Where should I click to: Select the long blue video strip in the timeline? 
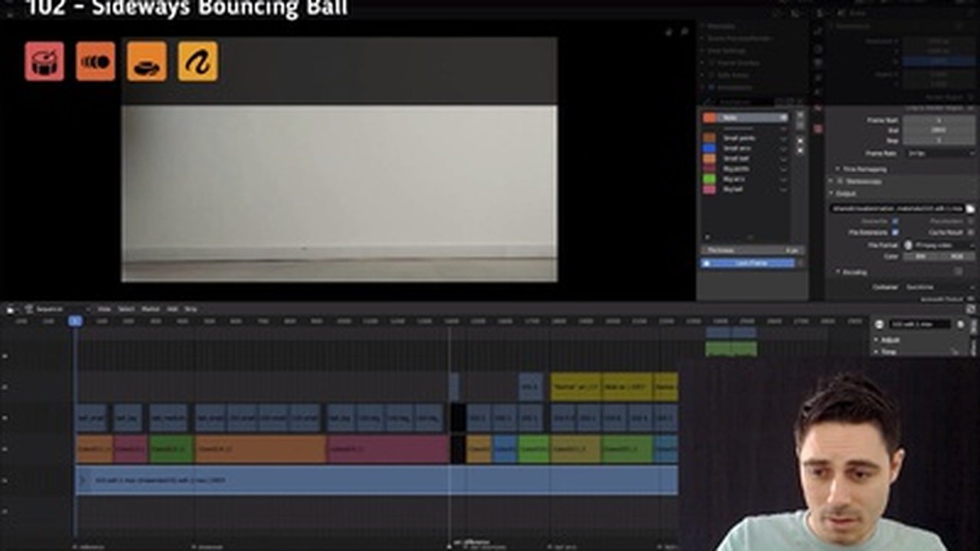(x=375, y=480)
